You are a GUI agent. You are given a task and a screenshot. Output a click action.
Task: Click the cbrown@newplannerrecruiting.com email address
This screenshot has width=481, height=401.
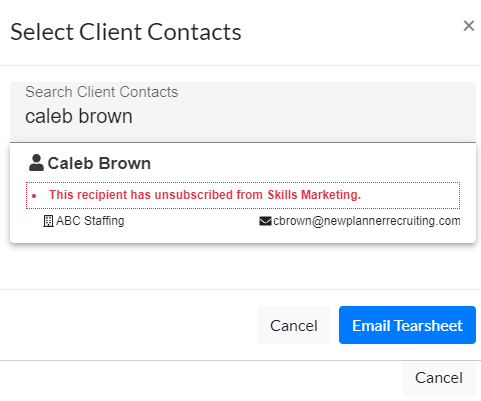(x=367, y=221)
